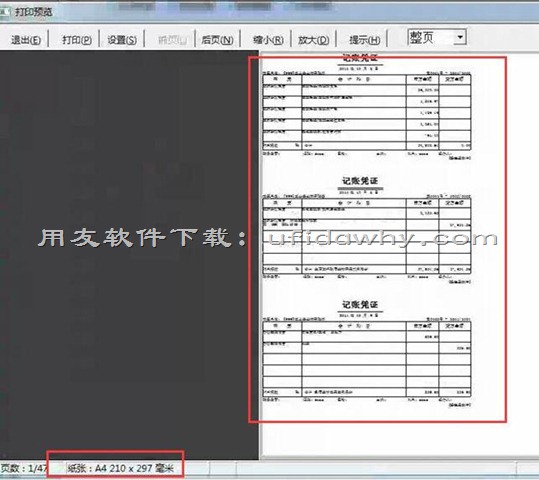Zoom out using 缩小(R)

268,40
